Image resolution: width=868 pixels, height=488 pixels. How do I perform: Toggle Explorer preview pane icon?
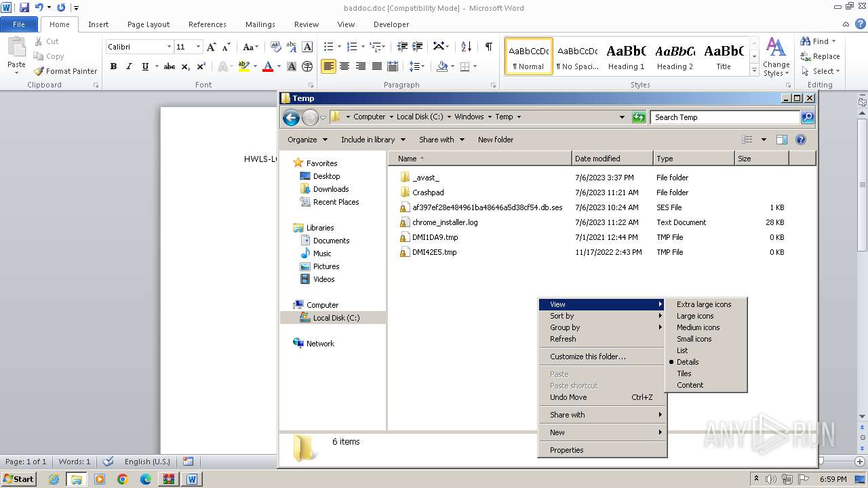(x=782, y=140)
